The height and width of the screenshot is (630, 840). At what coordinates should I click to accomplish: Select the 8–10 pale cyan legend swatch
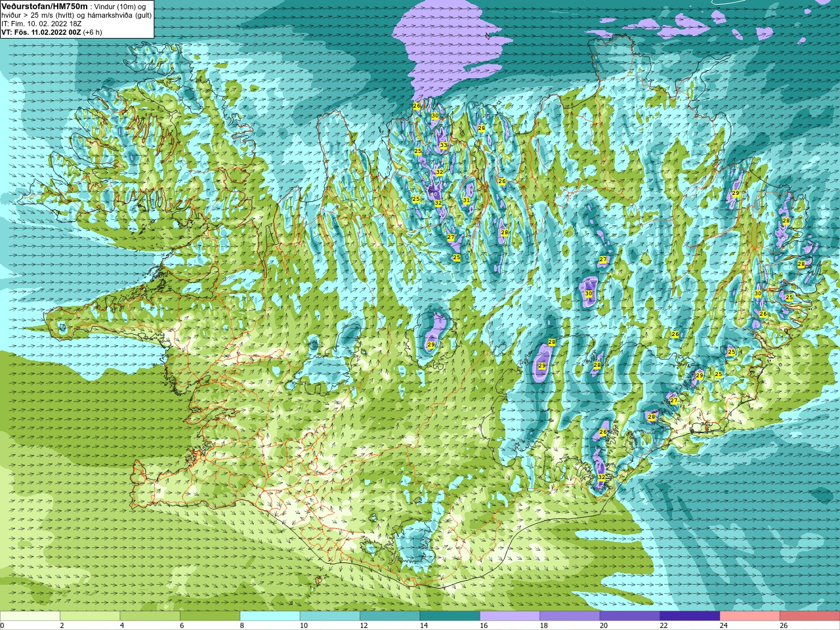coord(270,616)
